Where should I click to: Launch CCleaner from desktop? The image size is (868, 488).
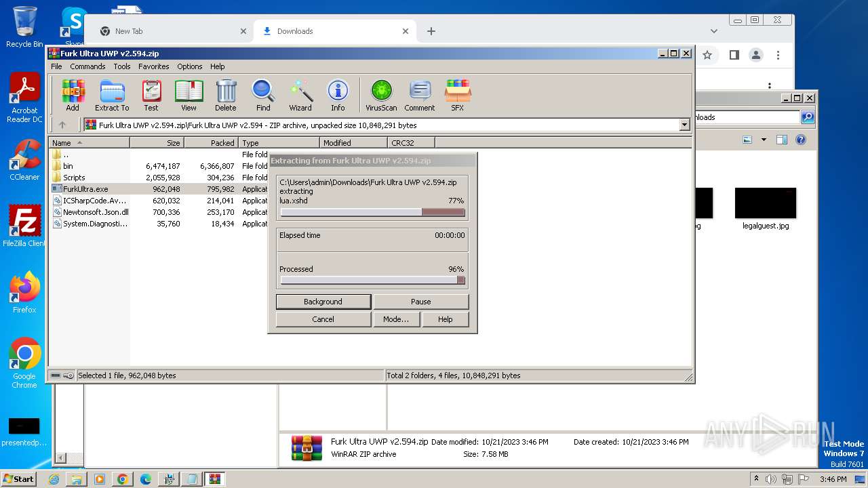[24, 160]
